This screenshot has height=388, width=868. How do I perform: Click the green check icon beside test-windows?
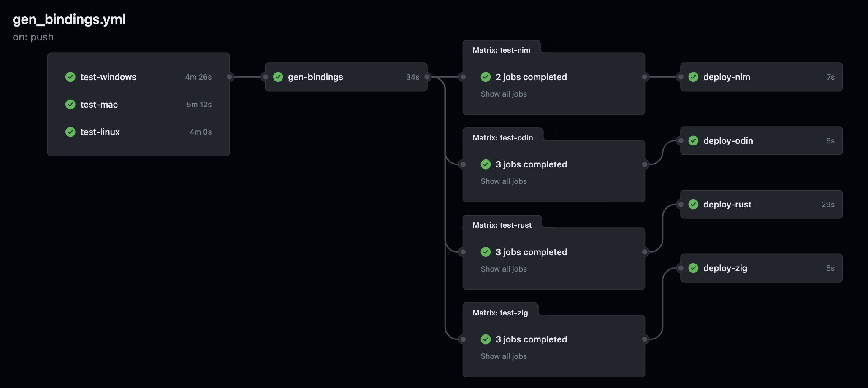tap(71, 77)
